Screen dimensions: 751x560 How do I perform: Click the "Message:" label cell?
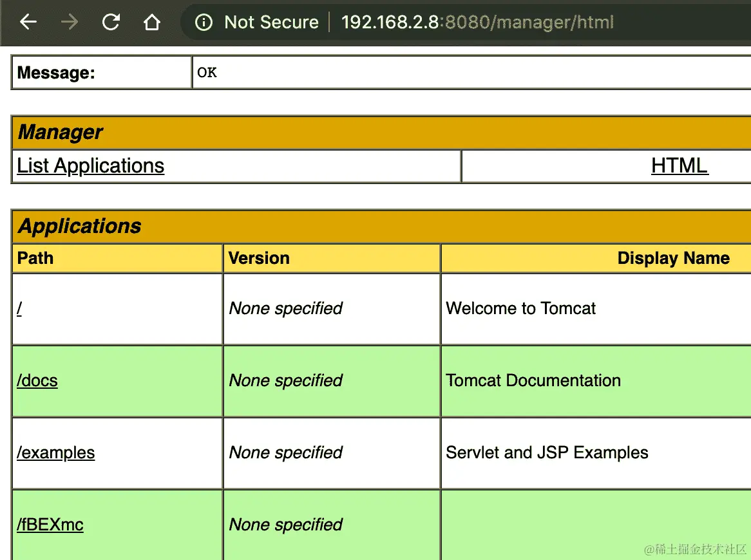102,72
